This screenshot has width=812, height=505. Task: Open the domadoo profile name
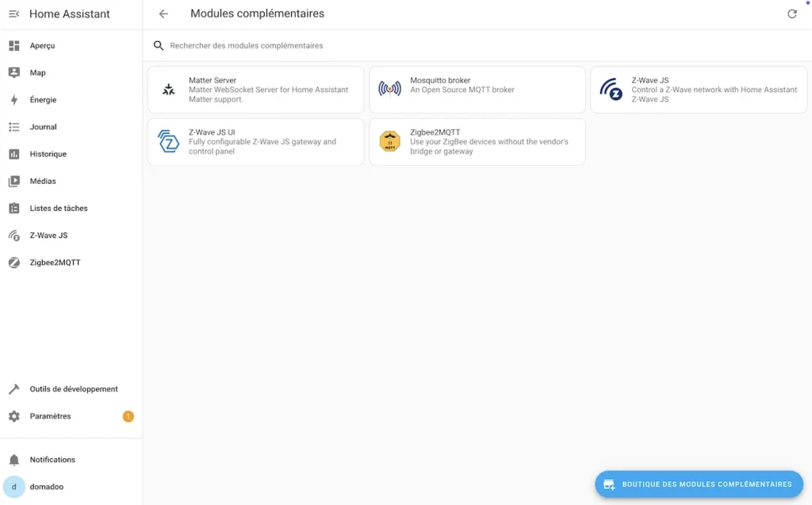pyautogui.click(x=47, y=487)
